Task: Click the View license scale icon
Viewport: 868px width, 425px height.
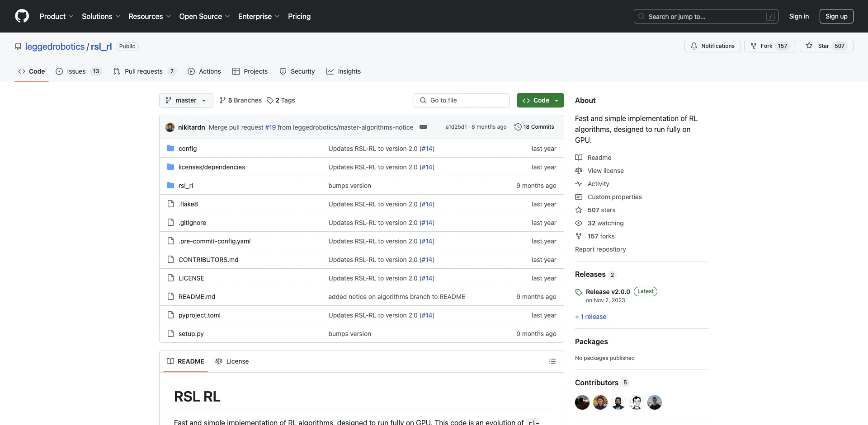Action: 579,171
